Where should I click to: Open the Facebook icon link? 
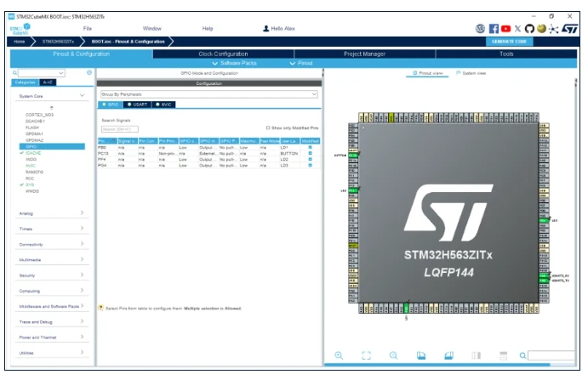494,29
